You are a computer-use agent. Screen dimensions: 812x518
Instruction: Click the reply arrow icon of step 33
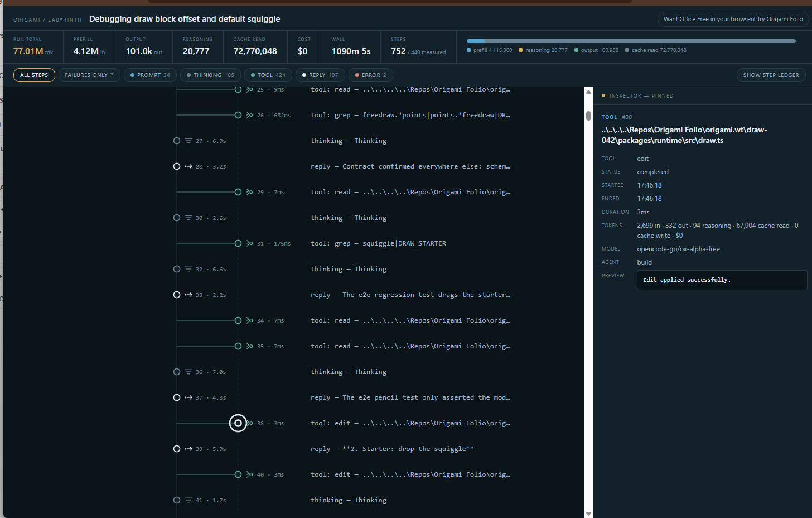[188, 295]
